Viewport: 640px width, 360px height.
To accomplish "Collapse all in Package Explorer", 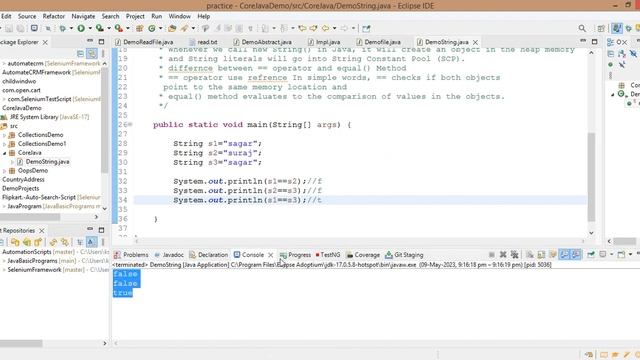I will tap(80, 53).
